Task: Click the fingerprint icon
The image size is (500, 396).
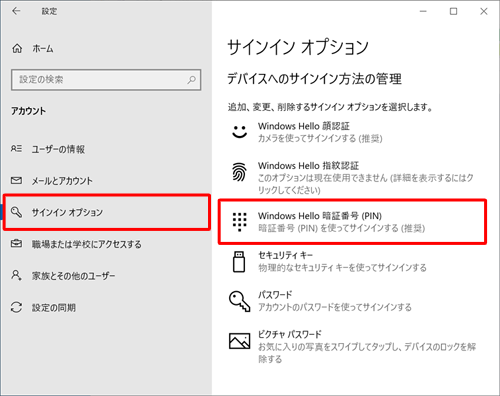Action: (239, 172)
